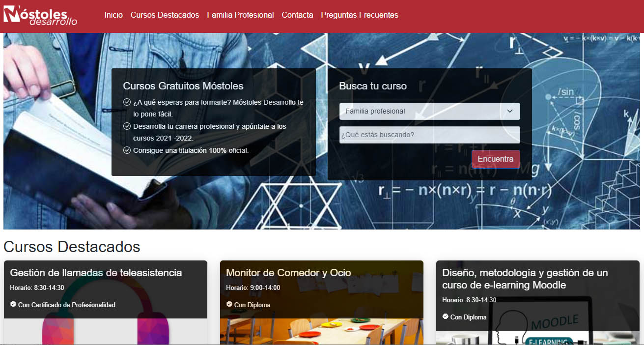This screenshot has width=644, height=345.
Task: Click check icon beside "¿A qué esperas para formarte?"
Action: (127, 102)
